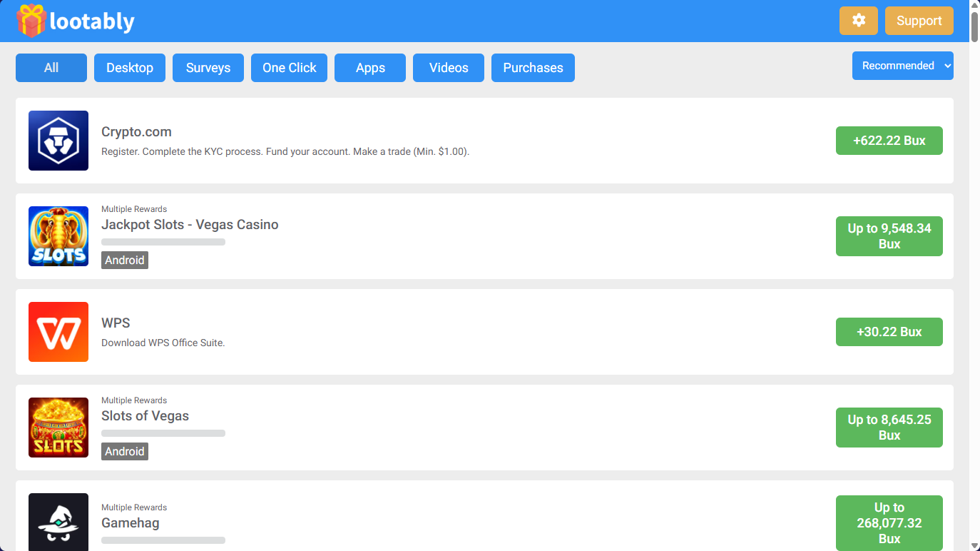Switch to the Apps tab
The image size is (980, 551).
pos(370,68)
